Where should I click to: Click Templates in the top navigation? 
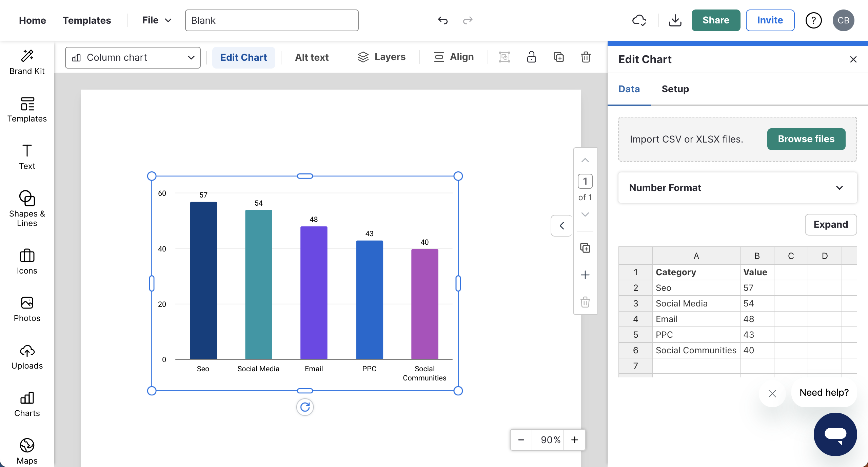tap(87, 20)
